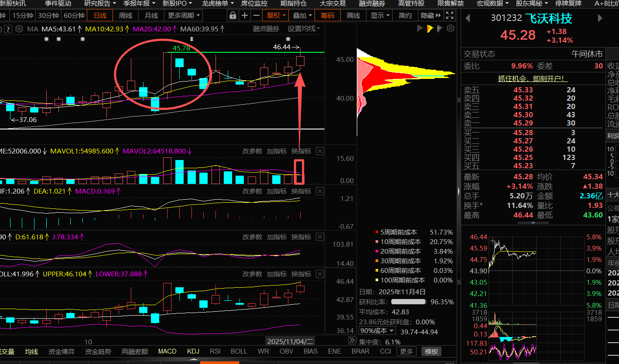Open the 抓住机会，即刻开户 link
The width and height of the screenshot is (619, 364).
click(533, 79)
